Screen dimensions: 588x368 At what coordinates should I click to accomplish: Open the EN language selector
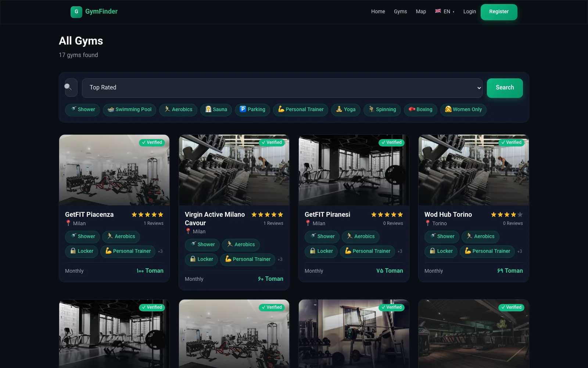(445, 11)
